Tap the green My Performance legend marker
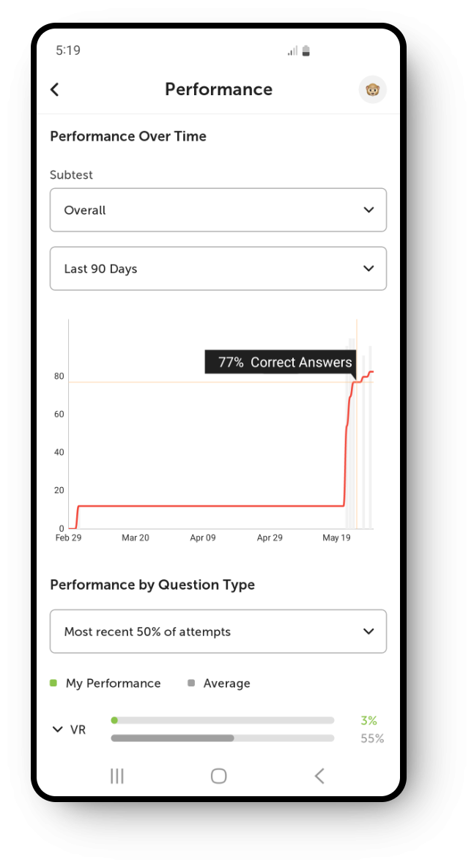 coord(53,683)
